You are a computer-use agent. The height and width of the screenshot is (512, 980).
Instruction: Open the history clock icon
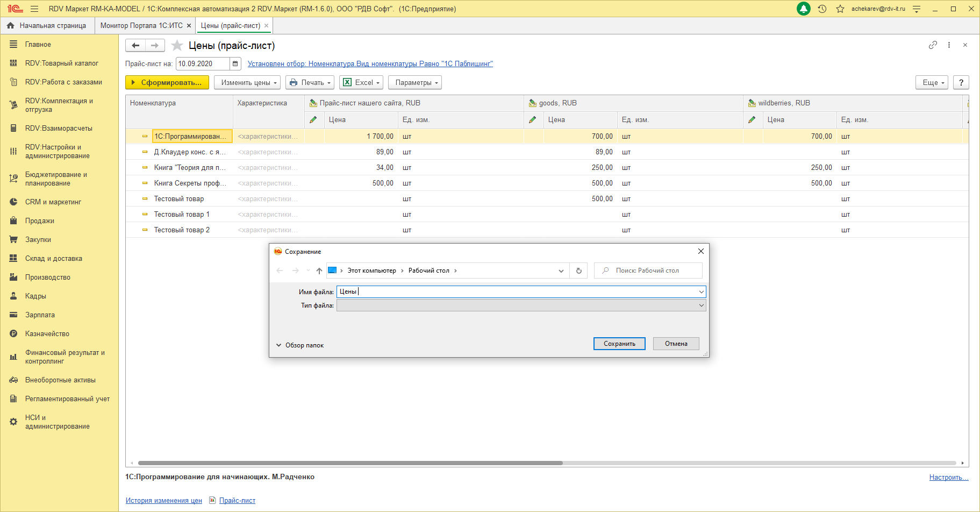(822, 9)
